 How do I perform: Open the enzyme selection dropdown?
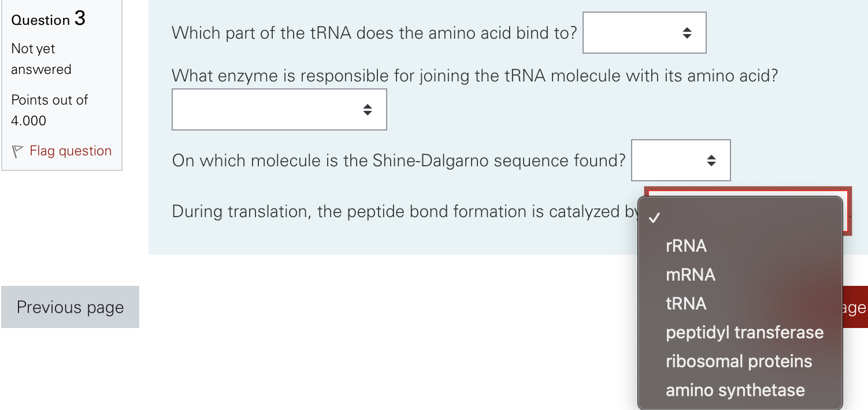(279, 110)
